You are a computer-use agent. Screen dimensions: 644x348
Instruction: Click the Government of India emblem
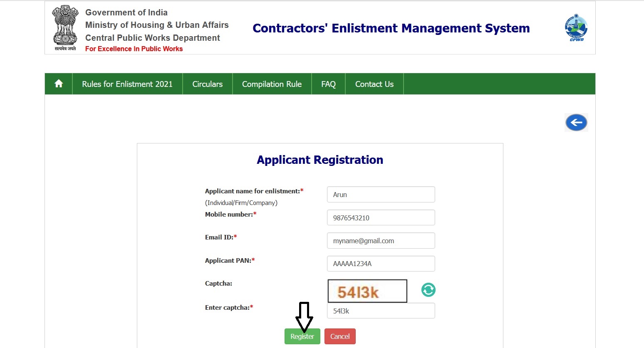point(65,28)
